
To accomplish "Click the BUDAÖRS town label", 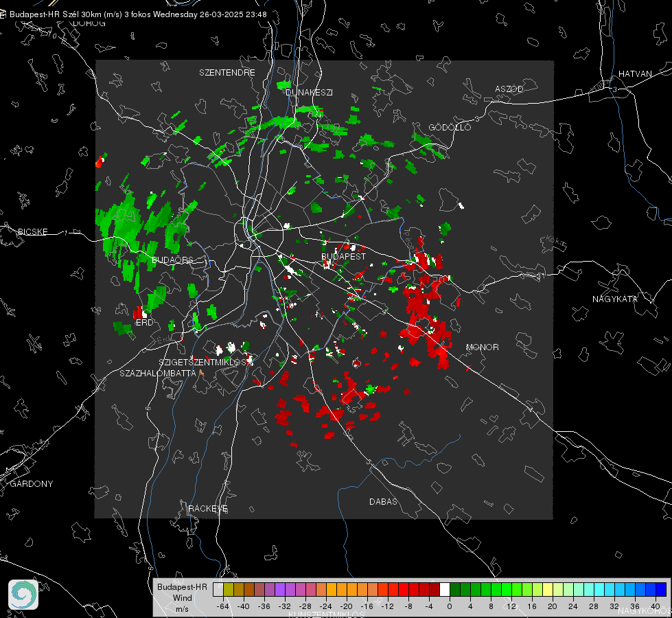I will click(173, 260).
